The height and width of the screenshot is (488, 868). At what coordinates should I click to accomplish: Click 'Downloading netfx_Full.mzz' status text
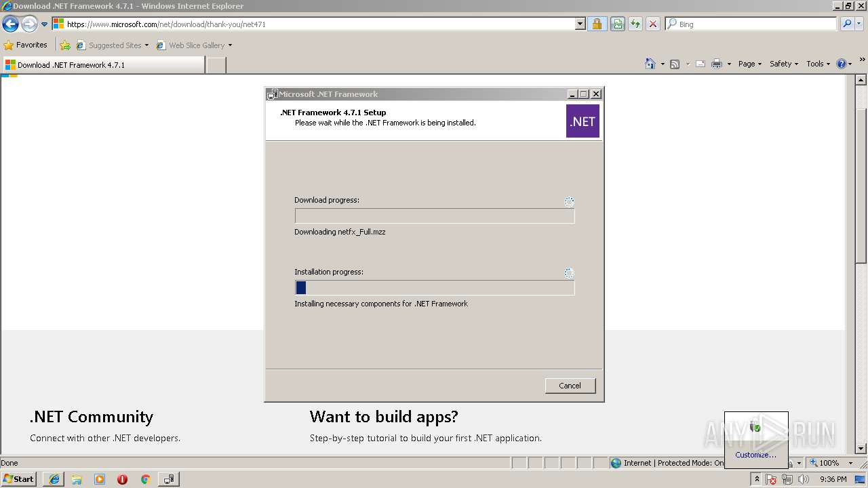coord(340,232)
